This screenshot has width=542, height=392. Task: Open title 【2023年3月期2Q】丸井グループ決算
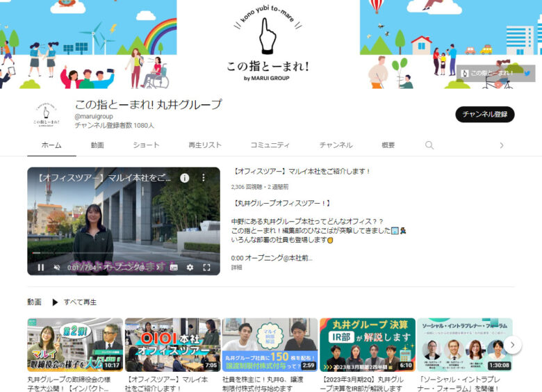pyautogui.click(x=361, y=384)
